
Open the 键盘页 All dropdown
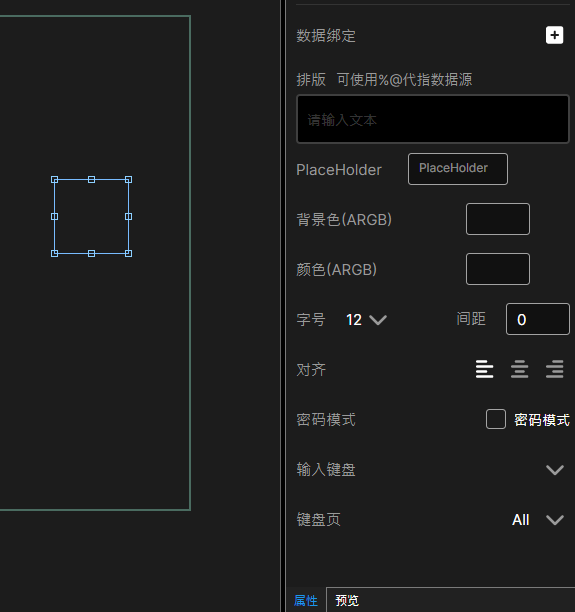(538, 520)
